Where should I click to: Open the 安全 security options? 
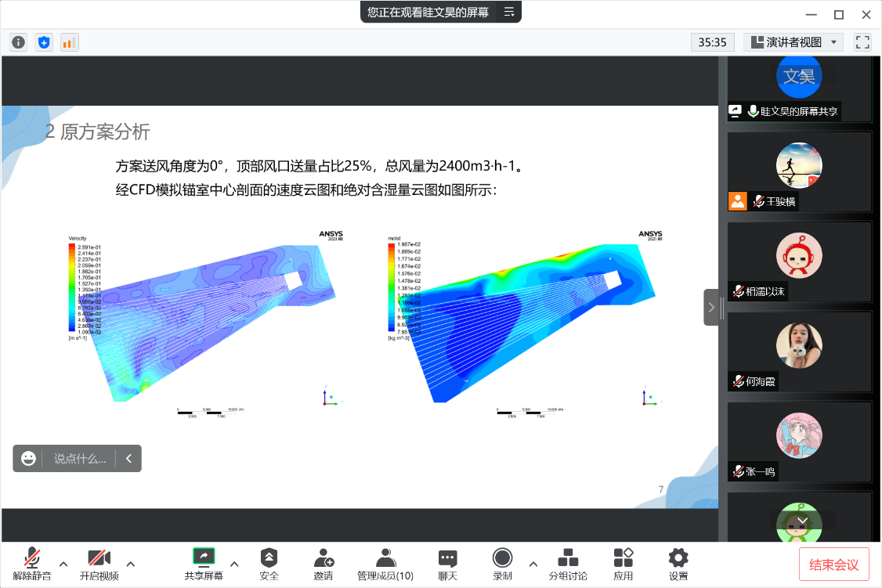[x=269, y=564]
